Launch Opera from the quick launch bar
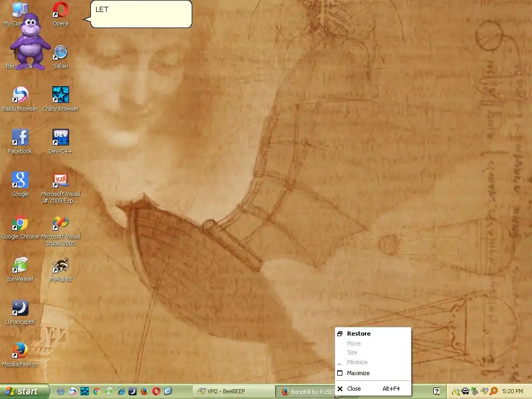 click(x=156, y=391)
